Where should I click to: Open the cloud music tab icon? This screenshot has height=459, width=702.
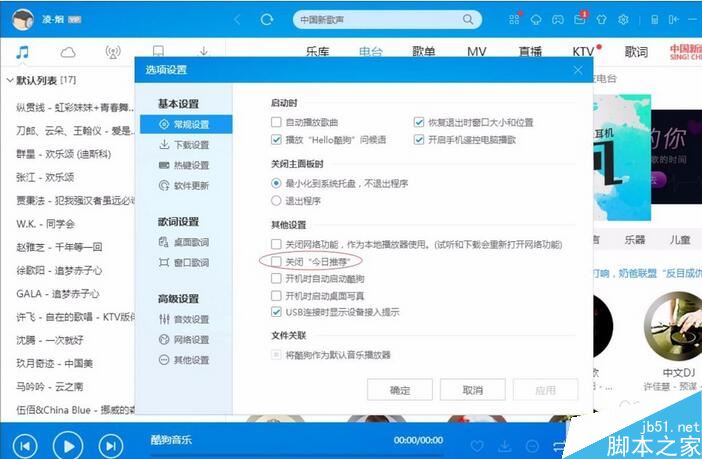point(68,53)
